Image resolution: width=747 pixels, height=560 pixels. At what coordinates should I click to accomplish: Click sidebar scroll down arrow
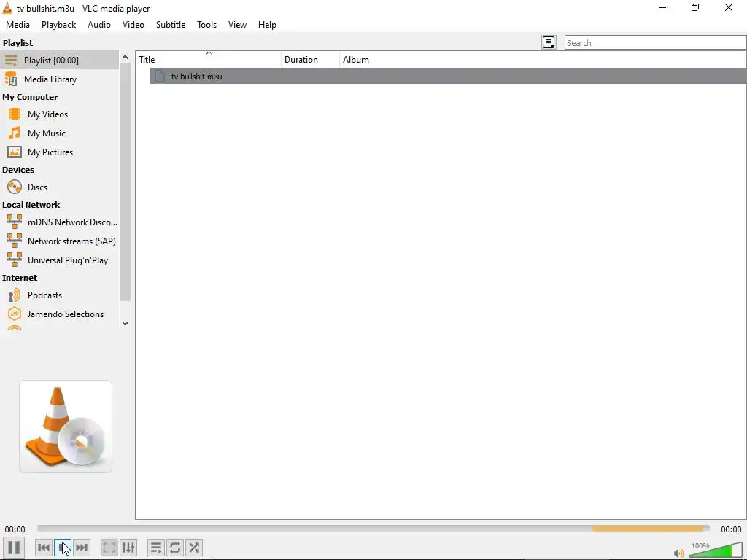(x=125, y=323)
